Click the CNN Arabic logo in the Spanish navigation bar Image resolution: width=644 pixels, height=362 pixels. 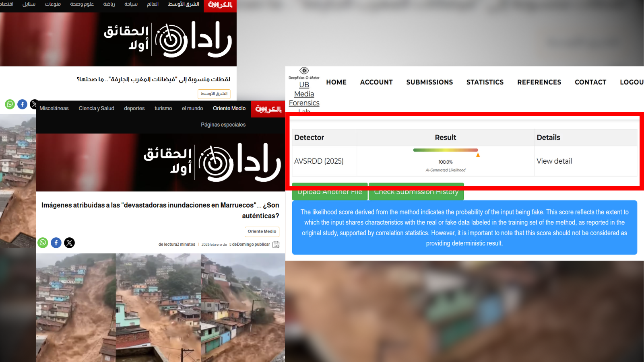pos(268,109)
